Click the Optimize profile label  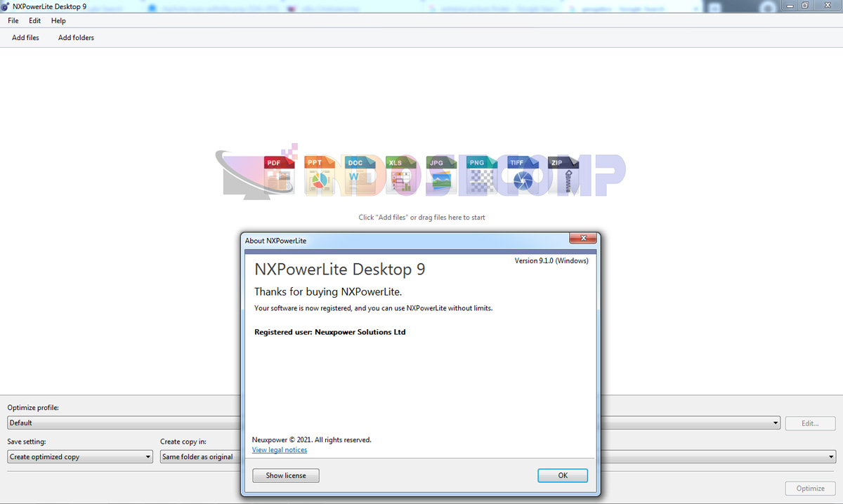[x=33, y=408]
